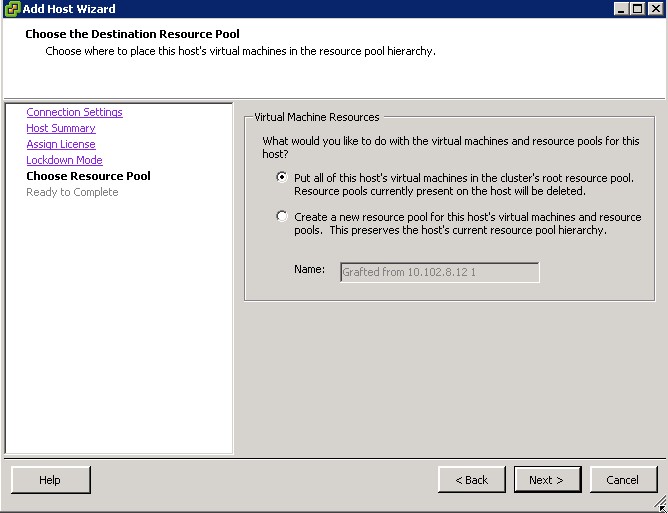Select the Choose Resource Pool step
668x513 pixels.
(88, 176)
